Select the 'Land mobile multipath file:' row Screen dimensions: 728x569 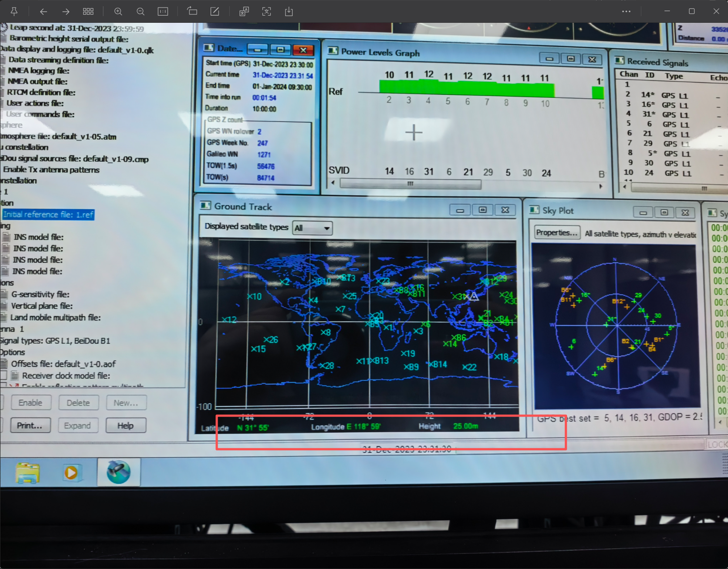(55, 317)
